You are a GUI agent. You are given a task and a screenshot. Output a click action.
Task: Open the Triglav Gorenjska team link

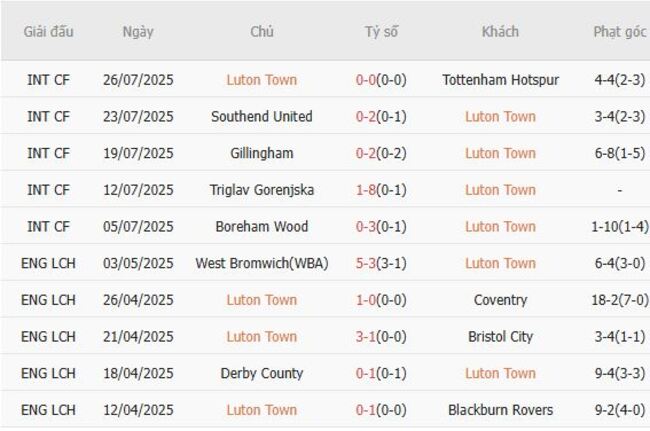pos(261,190)
